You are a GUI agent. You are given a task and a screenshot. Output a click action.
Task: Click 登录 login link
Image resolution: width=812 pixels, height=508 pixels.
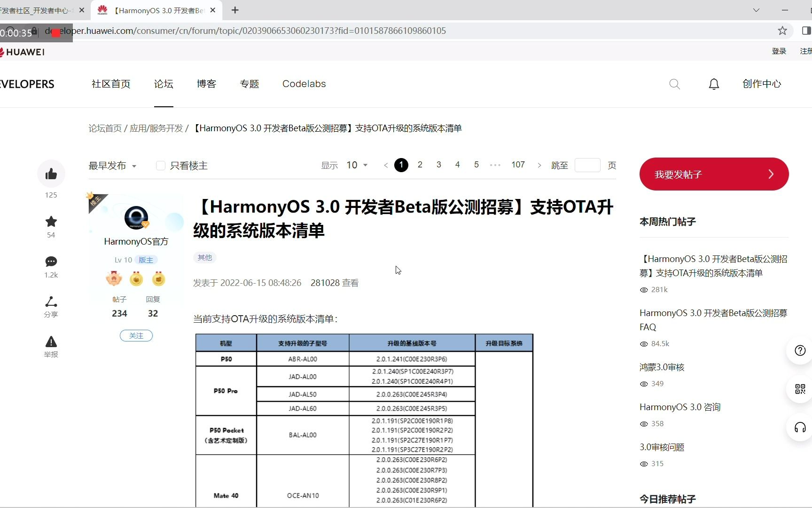coord(779,51)
